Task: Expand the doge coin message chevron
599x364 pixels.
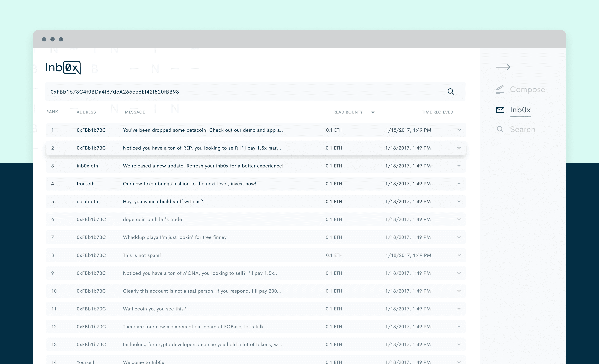Action: (x=459, y=219)
